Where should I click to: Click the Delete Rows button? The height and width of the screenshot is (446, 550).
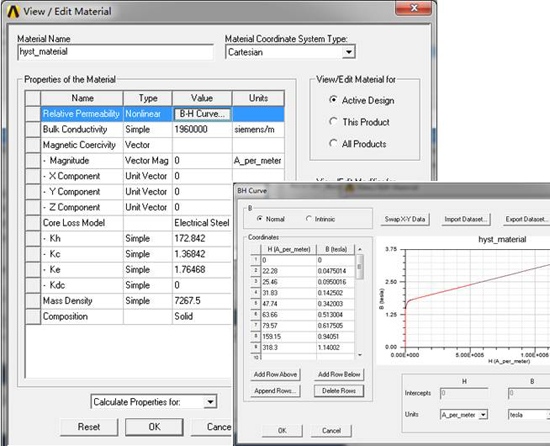click(x=339, y=391)
